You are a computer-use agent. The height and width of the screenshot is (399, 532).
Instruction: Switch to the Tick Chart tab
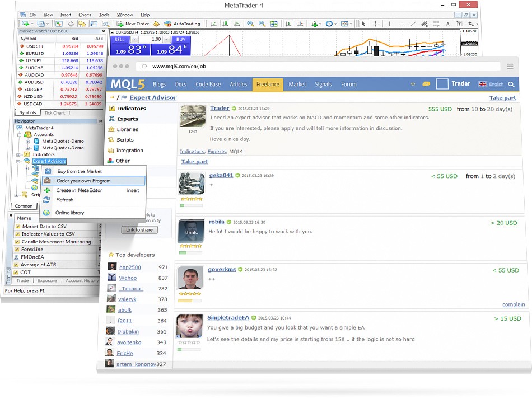[55, 113]
